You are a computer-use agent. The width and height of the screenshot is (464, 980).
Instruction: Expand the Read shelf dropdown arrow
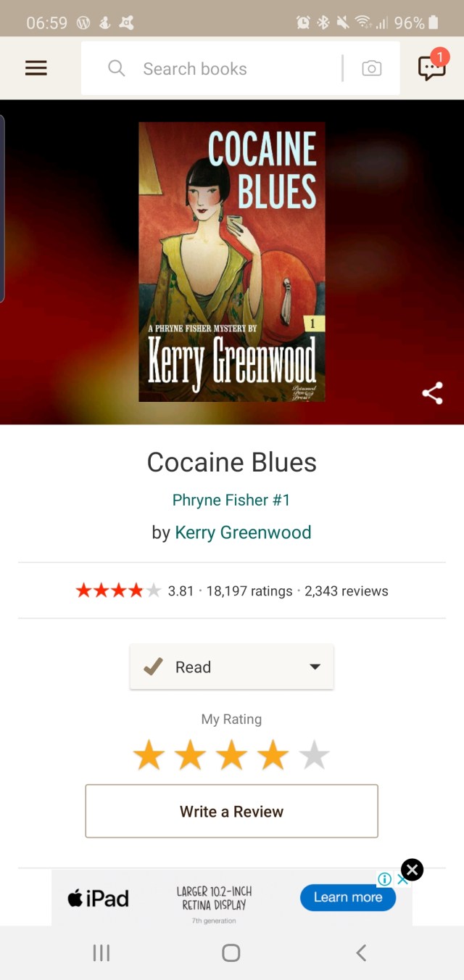[x=315, y=667]
